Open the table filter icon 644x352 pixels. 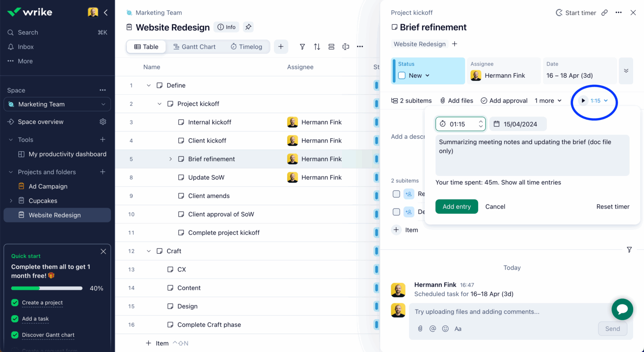(302, 46)
